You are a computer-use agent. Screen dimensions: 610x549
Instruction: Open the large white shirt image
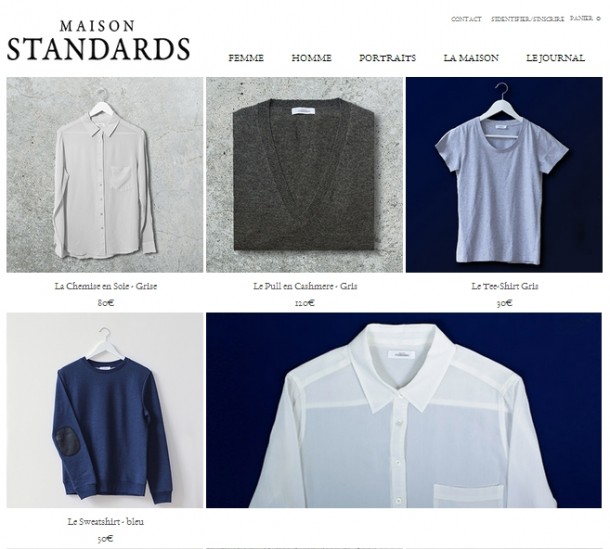click(x=404, y=410)
